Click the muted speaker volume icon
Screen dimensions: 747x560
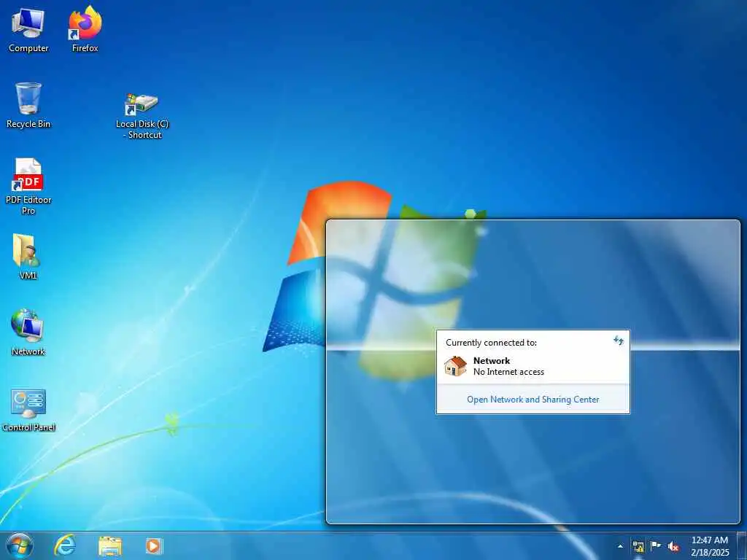(673, 546)
